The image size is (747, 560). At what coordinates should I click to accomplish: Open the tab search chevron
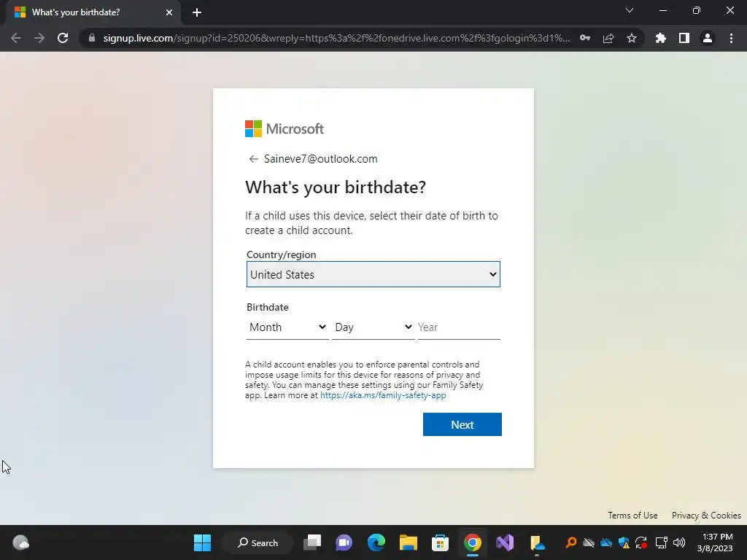click(630, 10)
